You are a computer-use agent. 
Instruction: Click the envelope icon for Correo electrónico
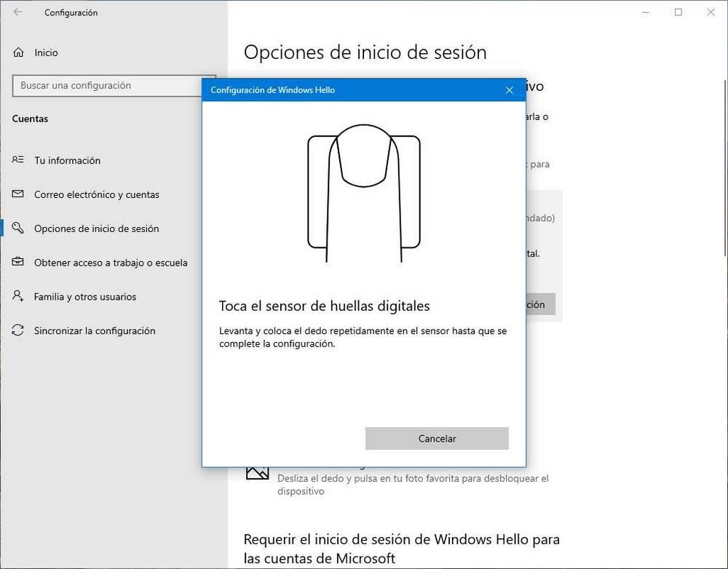pyautogui.click(x=17, y=194)
